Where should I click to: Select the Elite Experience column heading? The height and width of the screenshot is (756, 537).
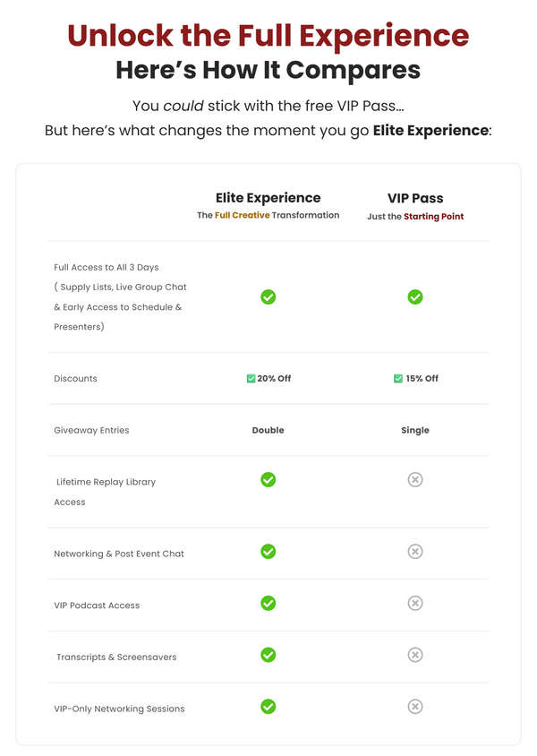(268, 198)
